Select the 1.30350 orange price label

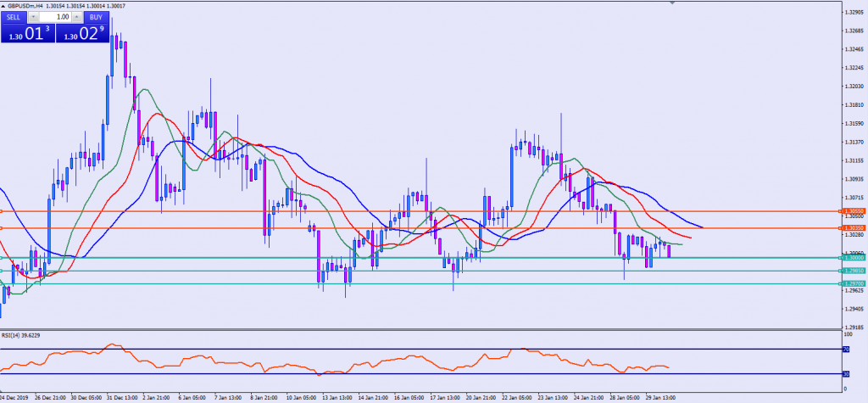(850, 228)
